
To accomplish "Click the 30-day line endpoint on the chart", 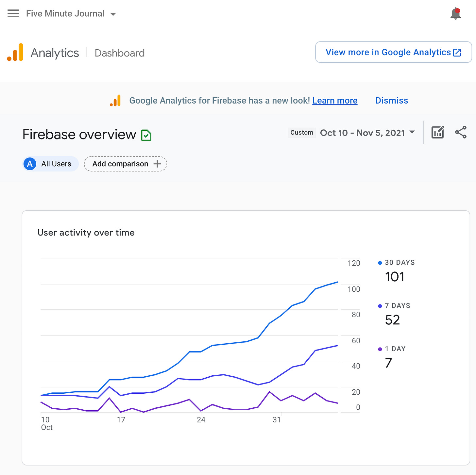I will pyautogui.click(x=338, y=282).
